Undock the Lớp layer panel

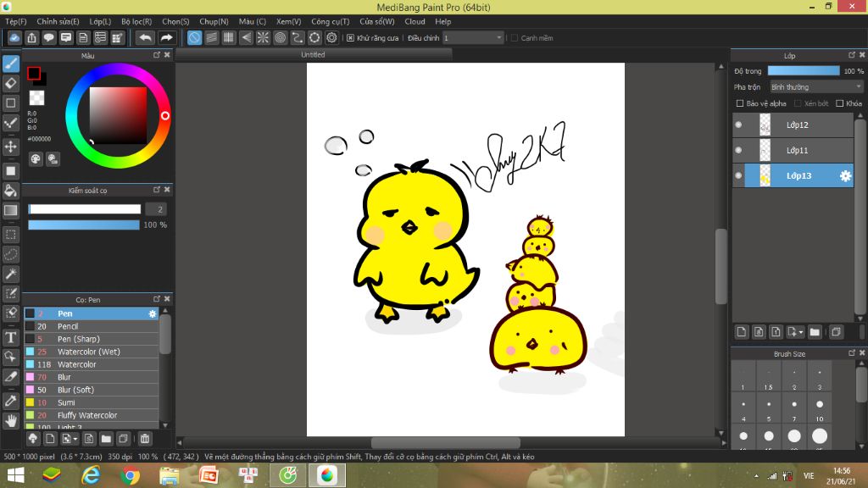coord(851,55)
